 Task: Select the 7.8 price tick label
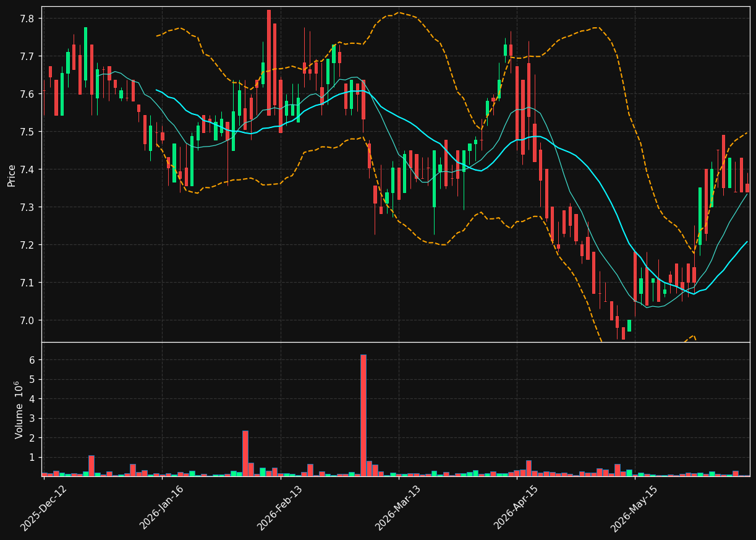point(28,19)
